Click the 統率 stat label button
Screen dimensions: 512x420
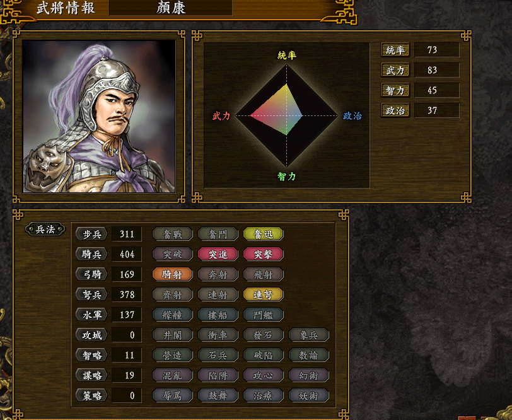tap(395, 50)
